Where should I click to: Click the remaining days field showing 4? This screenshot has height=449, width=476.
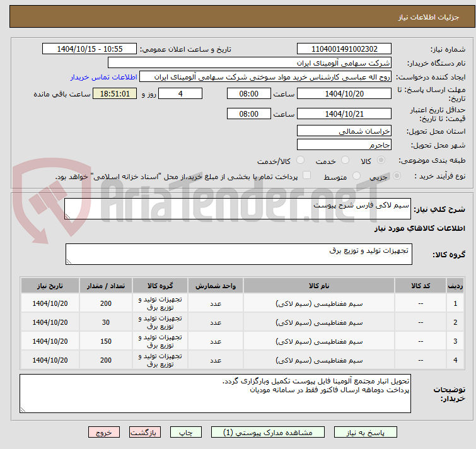(180, 94)
